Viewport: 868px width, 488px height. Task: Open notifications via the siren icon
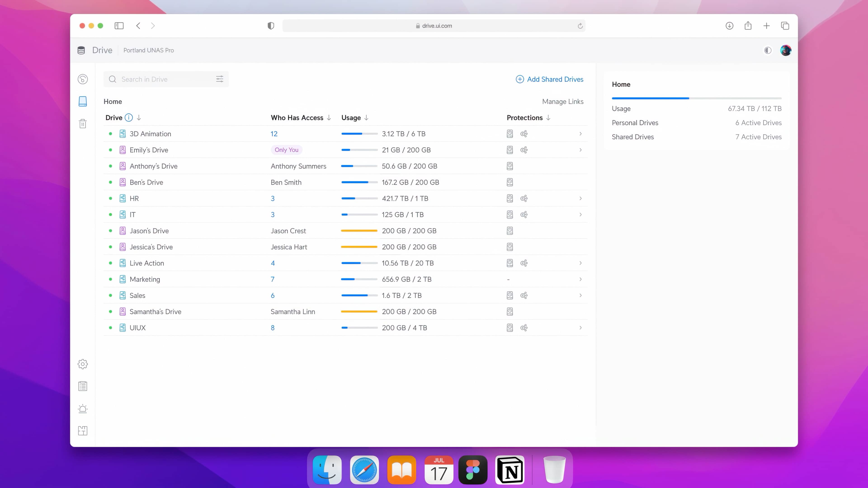pyautogui.click(x=83, y=409)
